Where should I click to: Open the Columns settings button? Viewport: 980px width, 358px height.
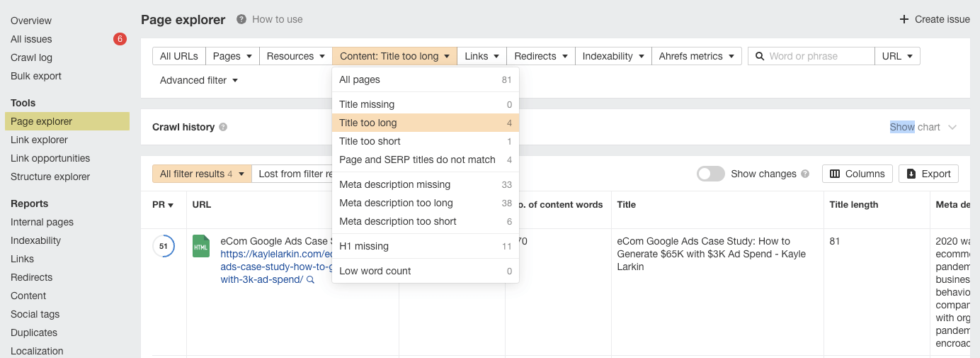pyautogui.click(x=857, y=174)
